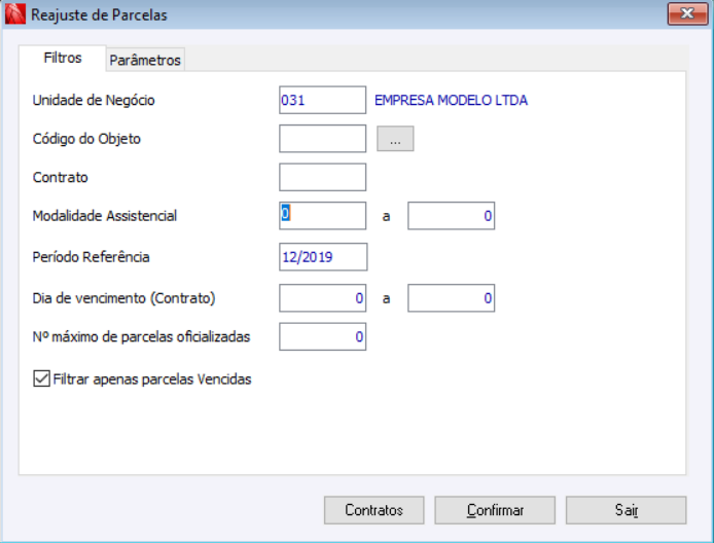
Task: Click the Contrato input field
Action: 322,177
